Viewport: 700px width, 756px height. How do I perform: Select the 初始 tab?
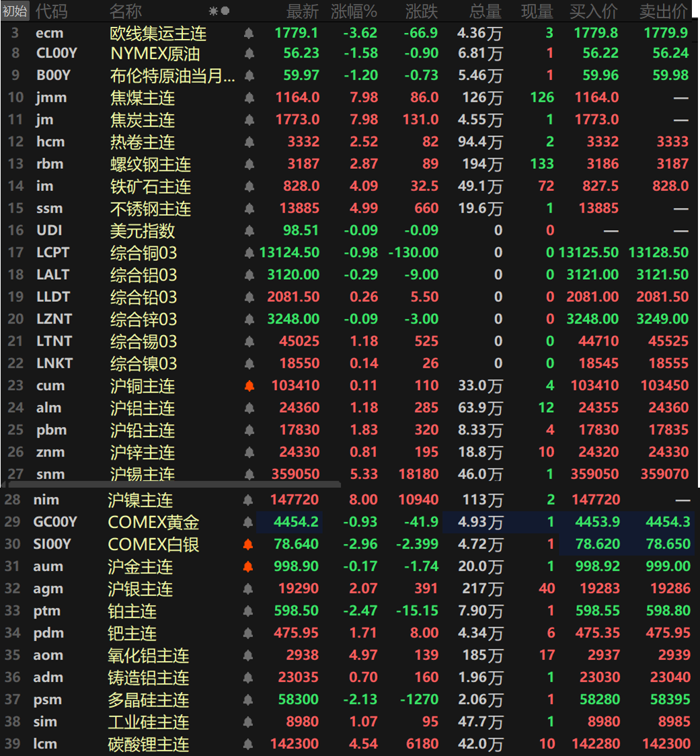pyautogui.click(x=15, y=11)
